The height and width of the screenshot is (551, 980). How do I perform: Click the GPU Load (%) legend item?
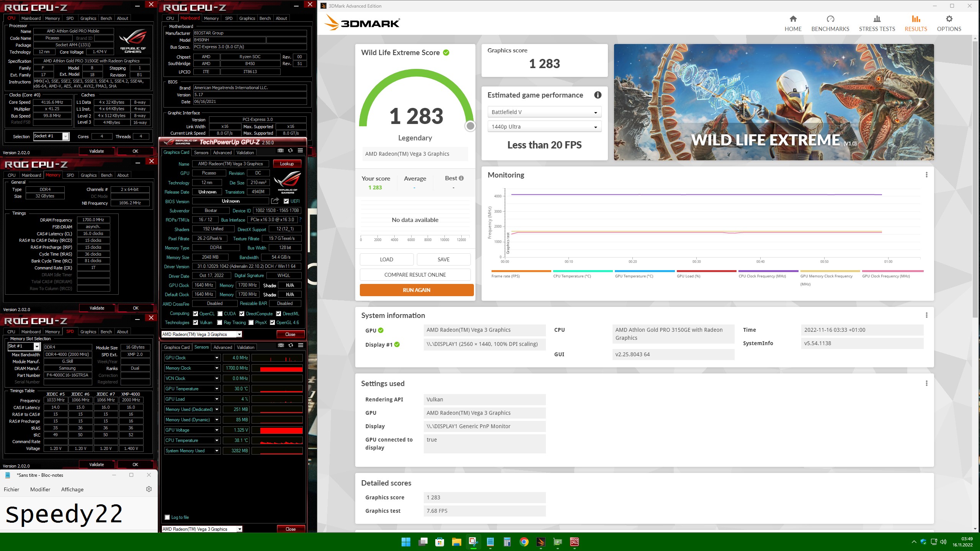[706, 274]
